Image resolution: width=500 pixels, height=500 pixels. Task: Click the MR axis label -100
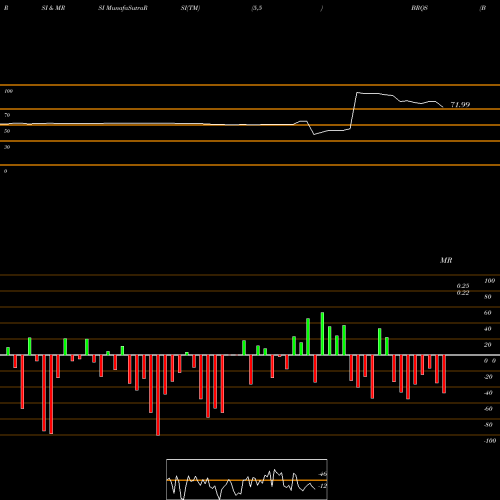tap(490, 441)
